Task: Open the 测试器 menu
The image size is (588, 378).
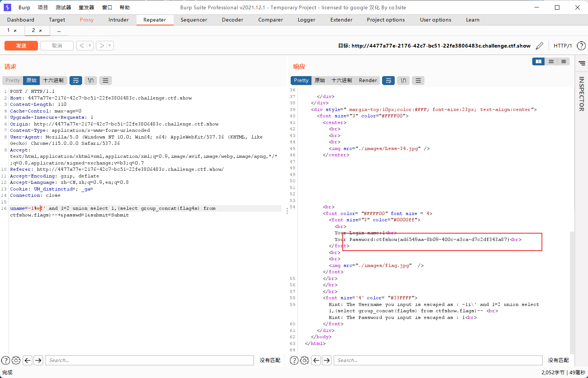Action: (63, 7)
